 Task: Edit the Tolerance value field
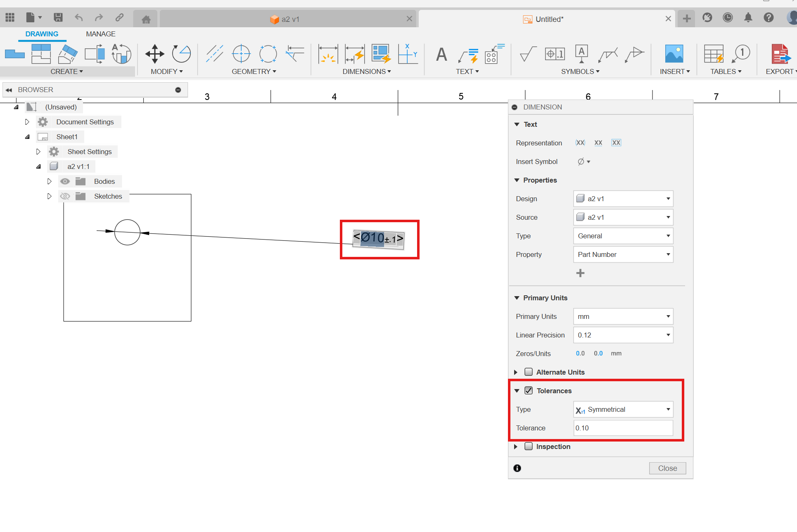(623, 428)
